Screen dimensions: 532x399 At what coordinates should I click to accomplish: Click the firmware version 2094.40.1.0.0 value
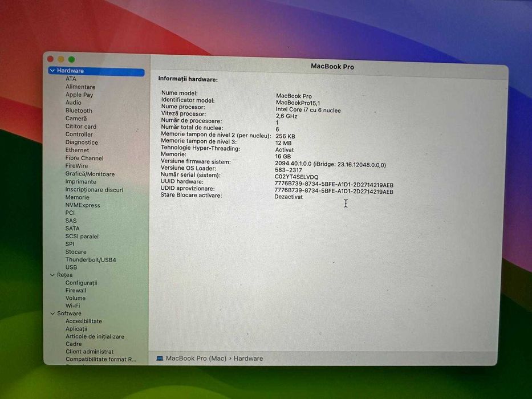(x=330, y=164)
